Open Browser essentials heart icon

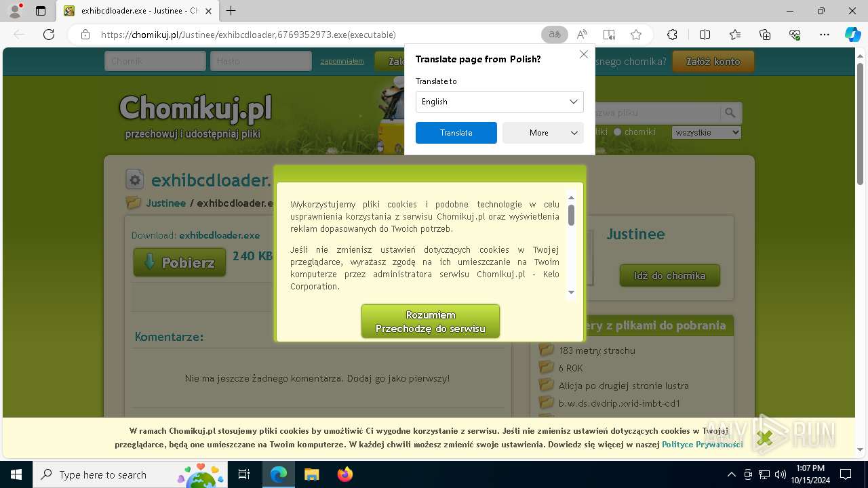point(795,35)
